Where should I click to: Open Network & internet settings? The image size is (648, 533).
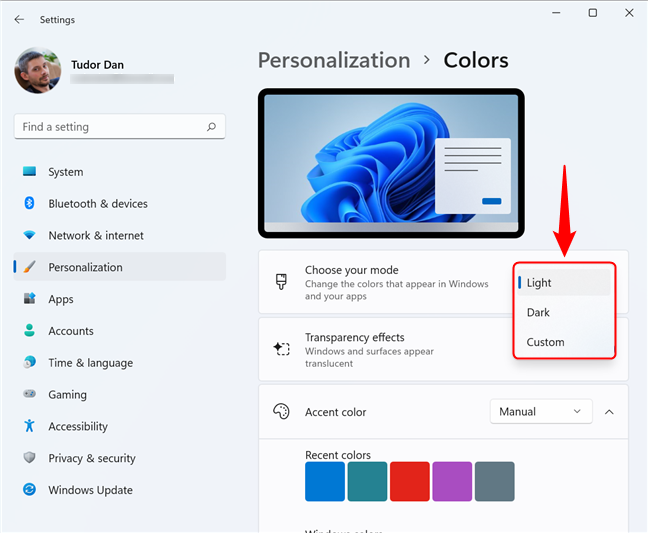[120, 235]
